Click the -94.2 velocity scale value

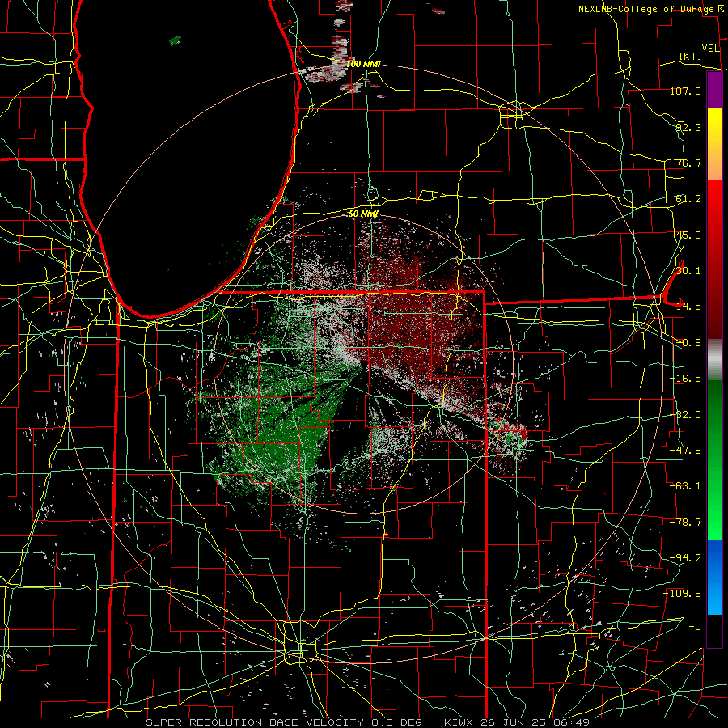coord(685,558)
